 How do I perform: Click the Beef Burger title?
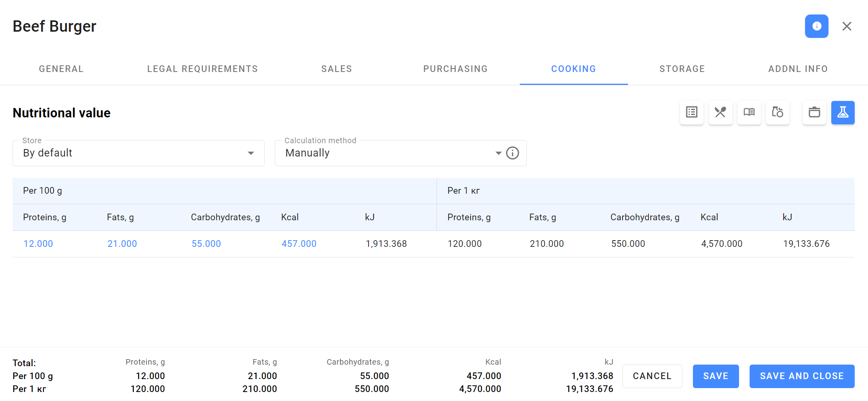click(54, 26)
